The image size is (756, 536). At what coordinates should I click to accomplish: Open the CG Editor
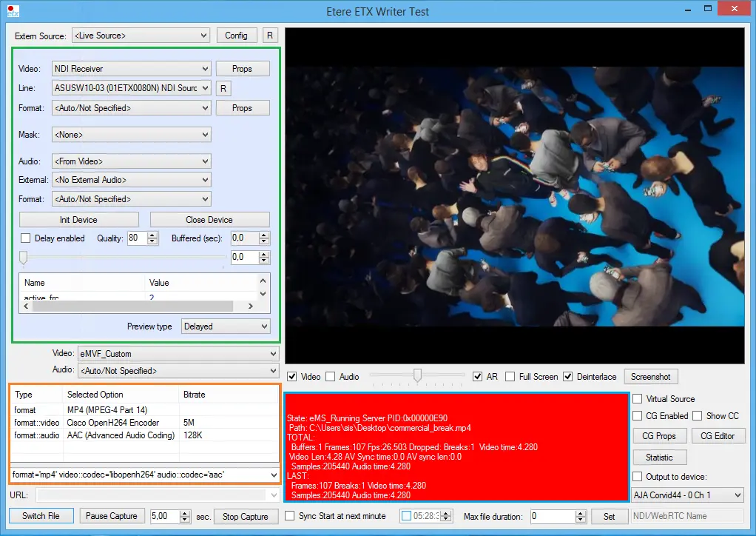click(x=717, y=436)
